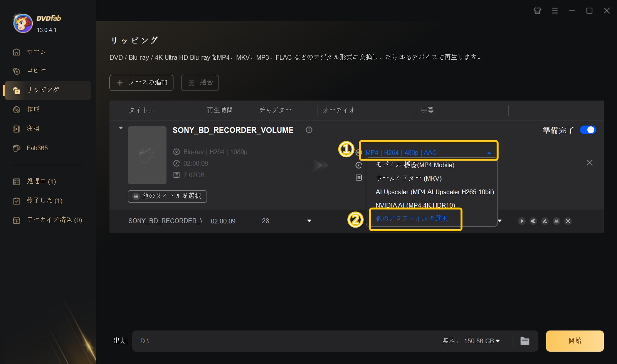Viewport: 617px width, 364px height.
Task: Toggle the 準備完了 switch off
Action: point(588,130)
